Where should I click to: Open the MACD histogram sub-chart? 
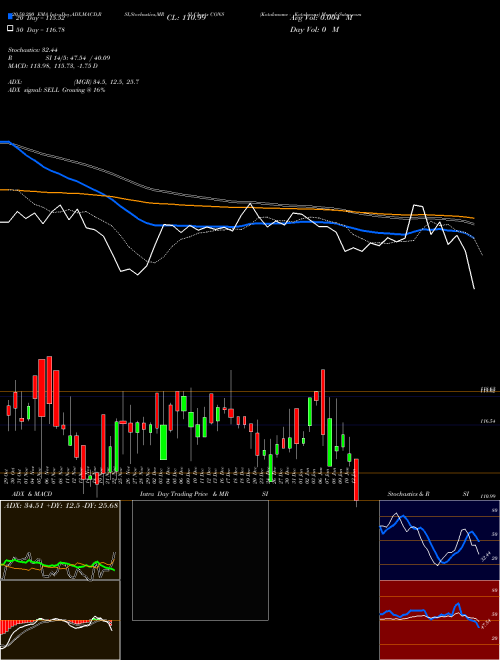coord(60,620)
